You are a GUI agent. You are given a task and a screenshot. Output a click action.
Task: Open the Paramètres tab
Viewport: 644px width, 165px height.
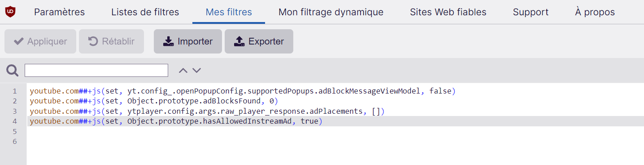59,12
